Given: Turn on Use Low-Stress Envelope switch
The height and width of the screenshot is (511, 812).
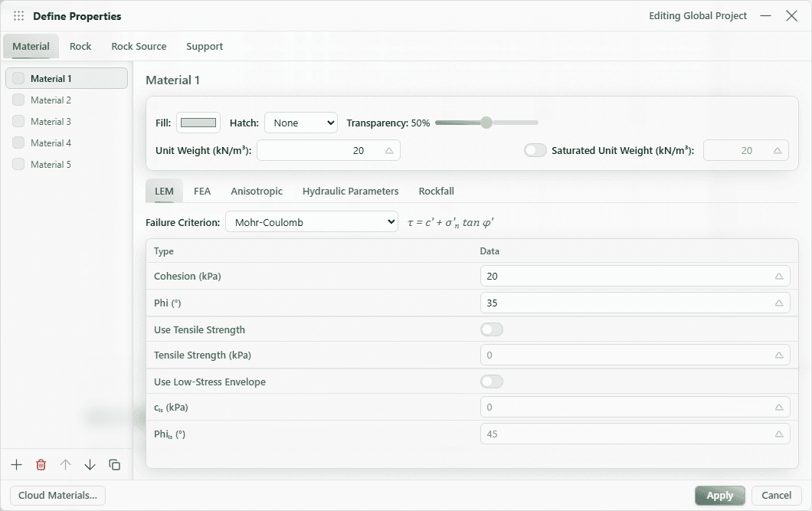Looking at the screenshot, I should coord(492,382).
